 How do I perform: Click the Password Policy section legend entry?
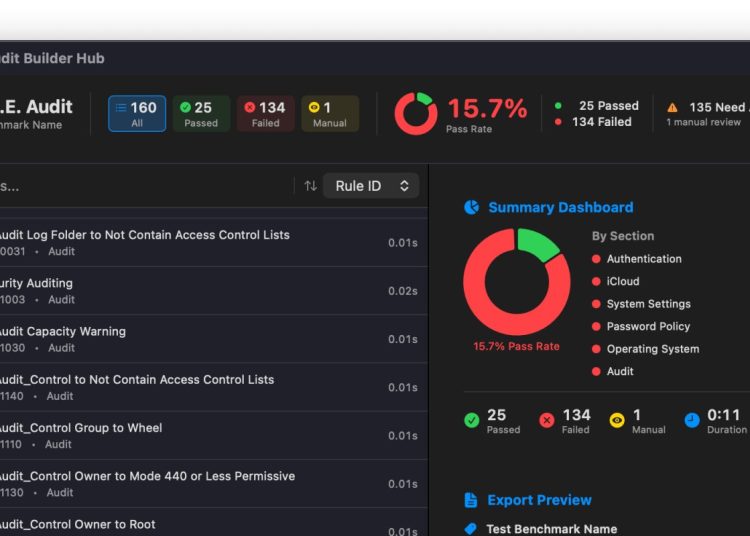click(x=647, y=327)
